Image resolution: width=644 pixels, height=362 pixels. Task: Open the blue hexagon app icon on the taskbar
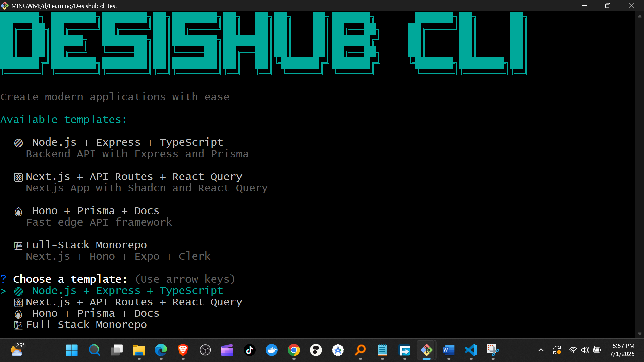click(338, 350)
